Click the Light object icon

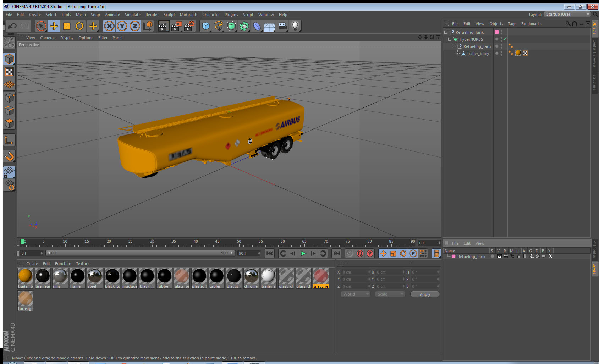(295, 26)
